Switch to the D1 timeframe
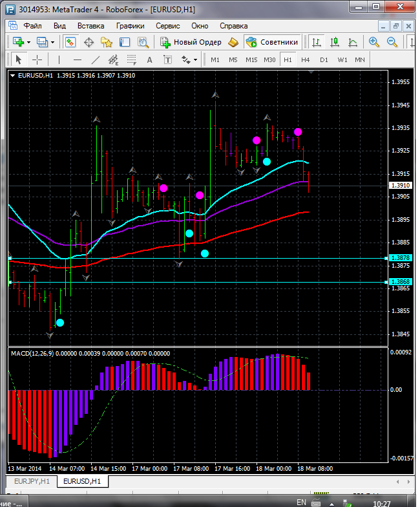Image resolution: width=420 pixels, height=507 pixels. click(324, 59)
